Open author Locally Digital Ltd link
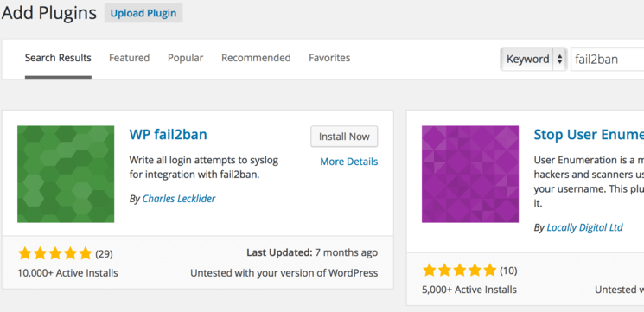The width and height of the screenshot is (644, 312). tap(584, 227)
